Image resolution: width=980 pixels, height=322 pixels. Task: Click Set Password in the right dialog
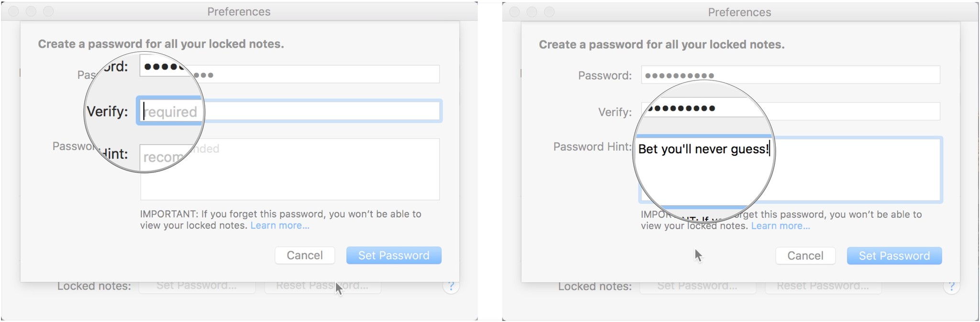click(x=894, y=256)
